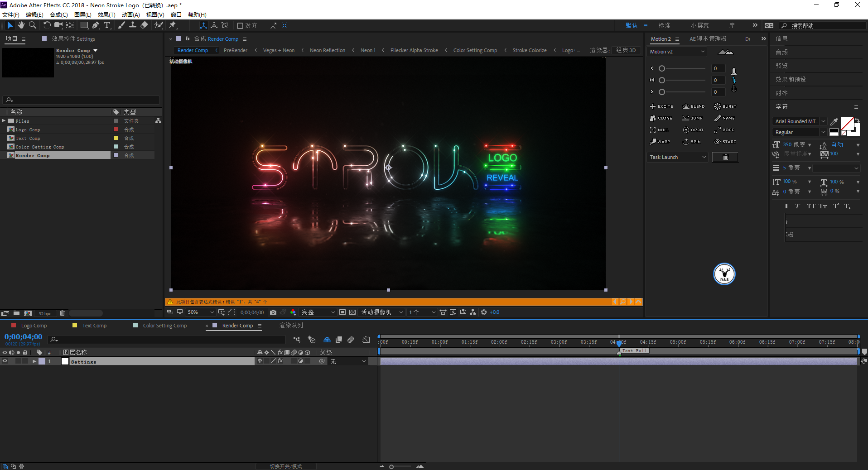Viewport: 868px width, 470px height.
Task: Select Logo Comp in project panel
Action: click(x=28, y=129)
